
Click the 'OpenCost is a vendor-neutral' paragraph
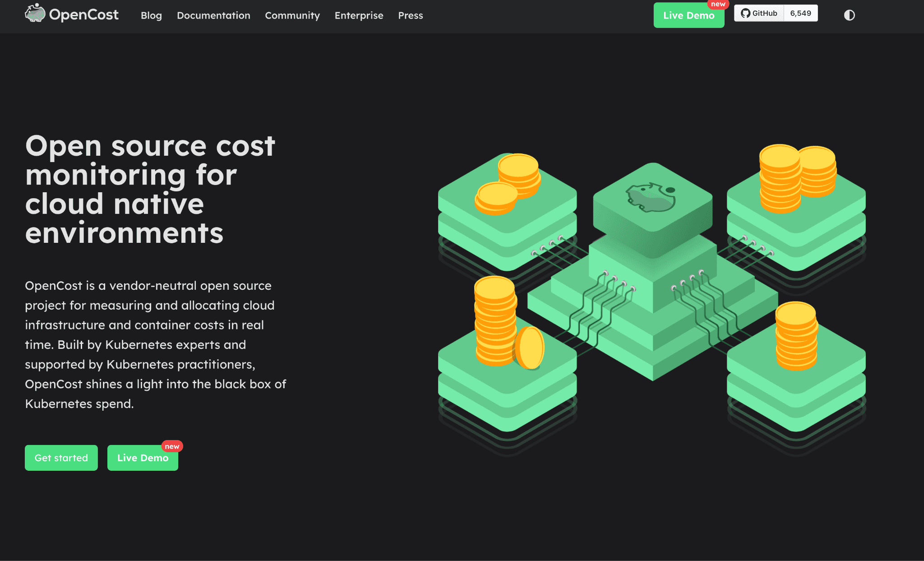coord(156,344)
